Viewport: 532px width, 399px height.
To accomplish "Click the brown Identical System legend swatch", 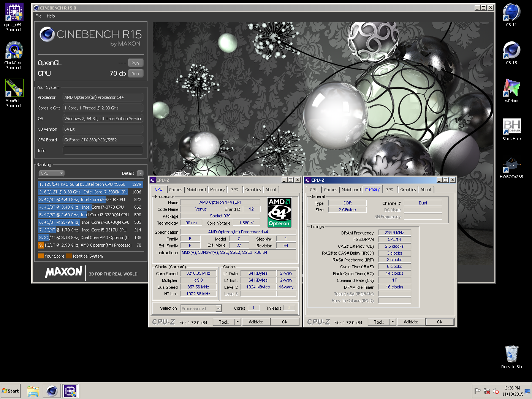I will [69, 256].
